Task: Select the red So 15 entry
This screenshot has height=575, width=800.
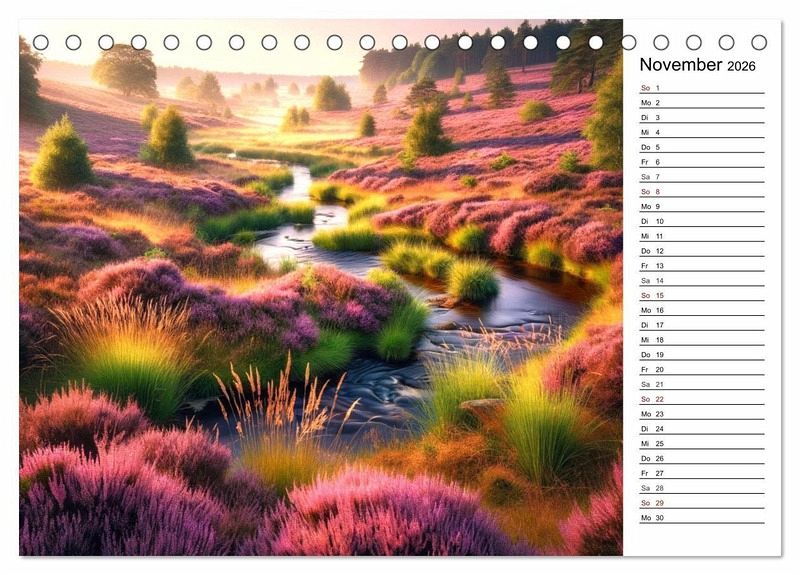Action: 701,295
